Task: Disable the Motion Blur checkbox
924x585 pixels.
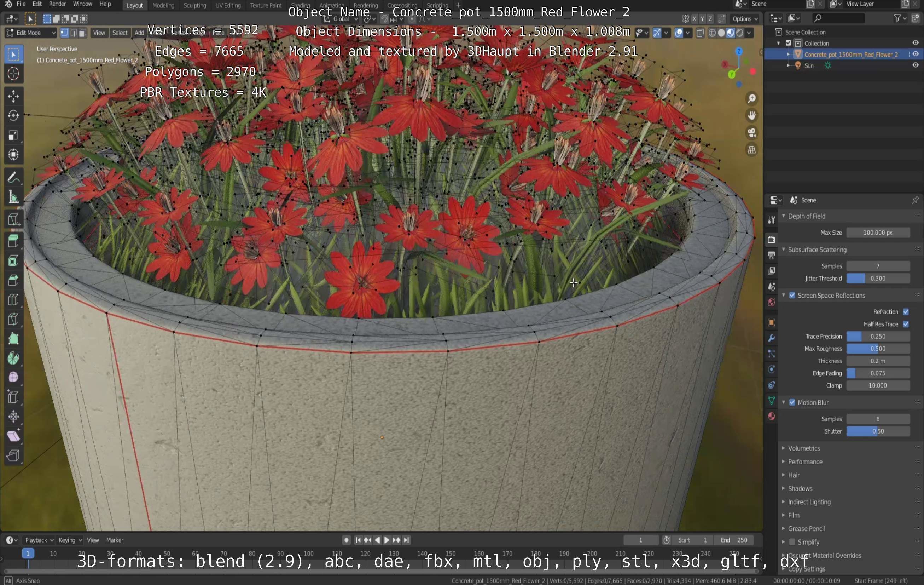Action: 792,402
